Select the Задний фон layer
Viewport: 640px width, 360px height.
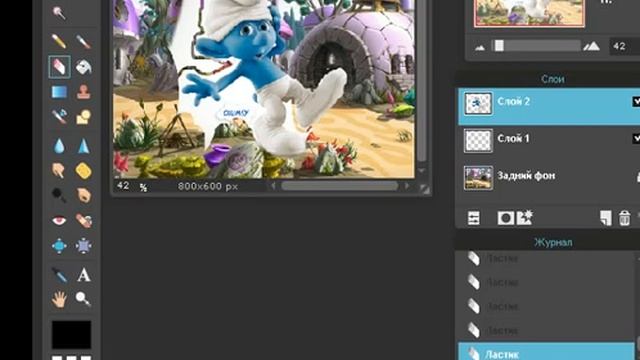(549, 177)
